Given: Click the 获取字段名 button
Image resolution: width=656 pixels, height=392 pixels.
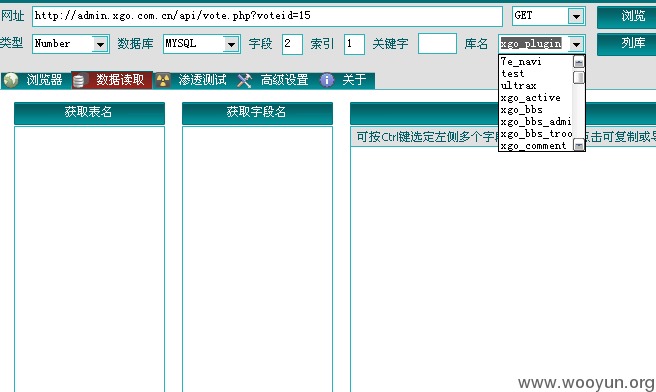Looking at the screenshot, I should (x=257, y=113).
